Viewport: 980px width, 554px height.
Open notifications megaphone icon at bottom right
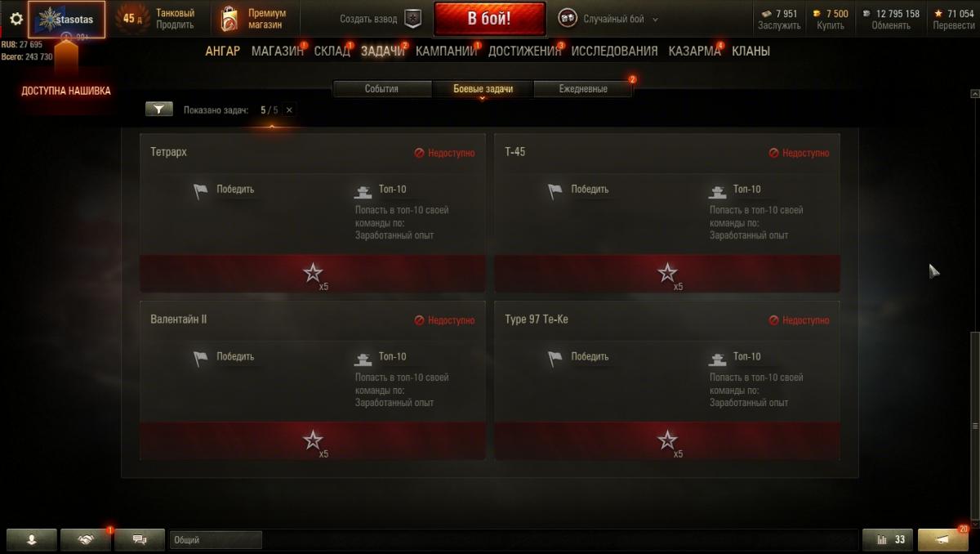pyautogui.click(x=942, y=539)
